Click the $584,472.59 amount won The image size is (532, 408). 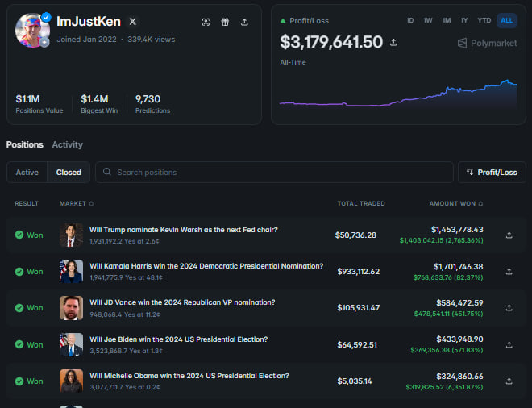pyautogui.click(x=459, y=302)
